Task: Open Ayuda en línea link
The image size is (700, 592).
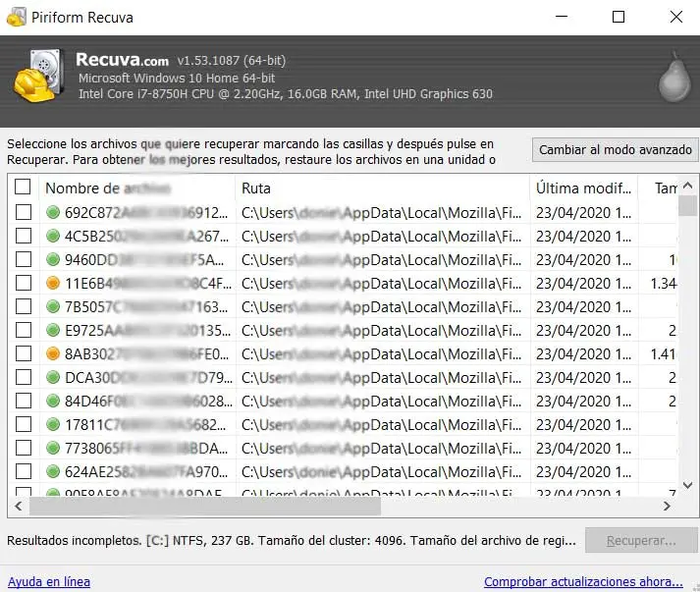Action: click(49, 582)
